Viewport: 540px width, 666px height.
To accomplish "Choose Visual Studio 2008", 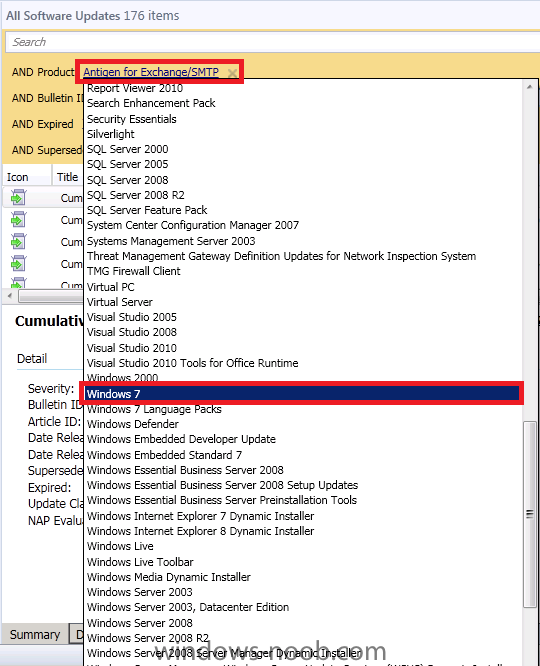I will 132,332.
